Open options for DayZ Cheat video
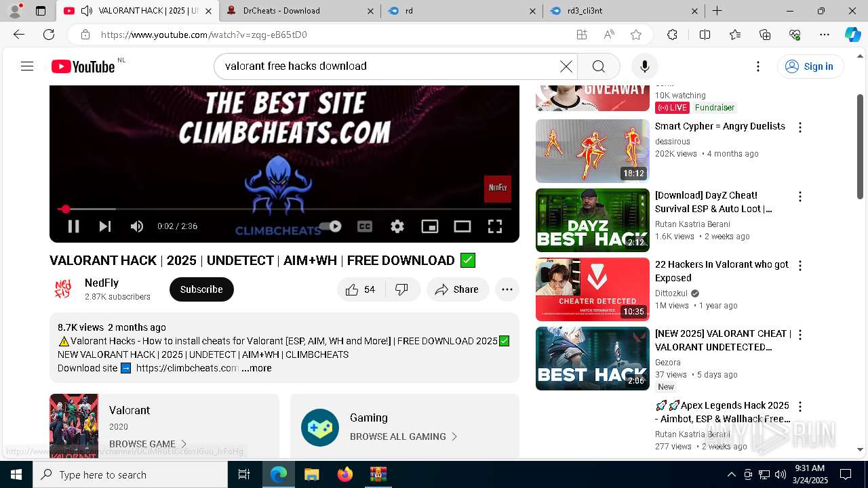The height and width of the screenshot is (488, 868). tap(800, 197)
